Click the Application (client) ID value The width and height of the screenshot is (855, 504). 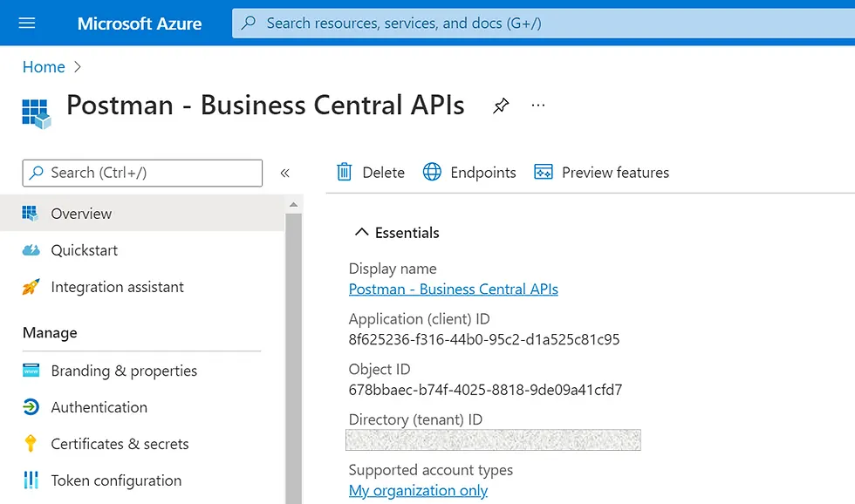(484, 339)
